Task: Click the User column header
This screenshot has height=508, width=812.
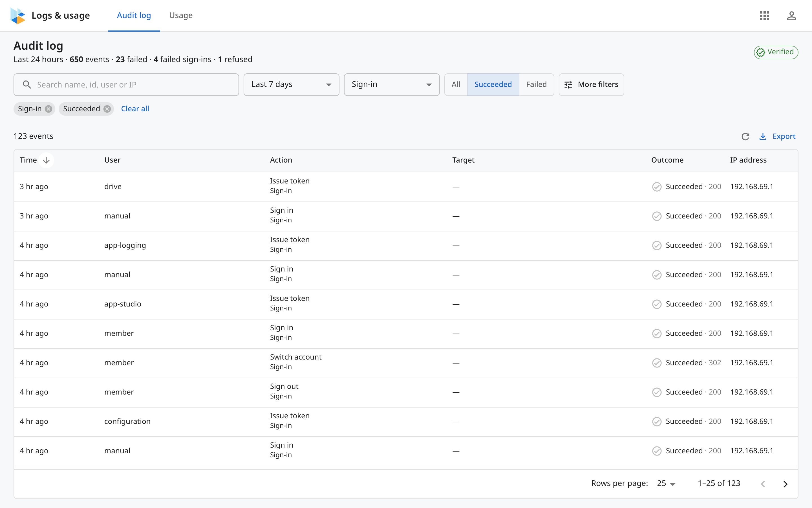Action: (x=112, y=160)
